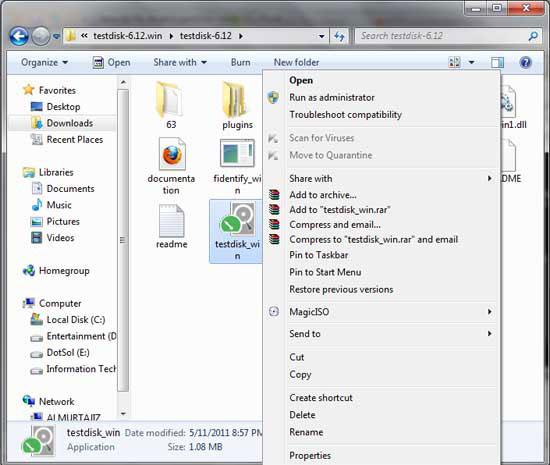
Task: Select Homegroup in the sidebar
Action: pos(56,271)
